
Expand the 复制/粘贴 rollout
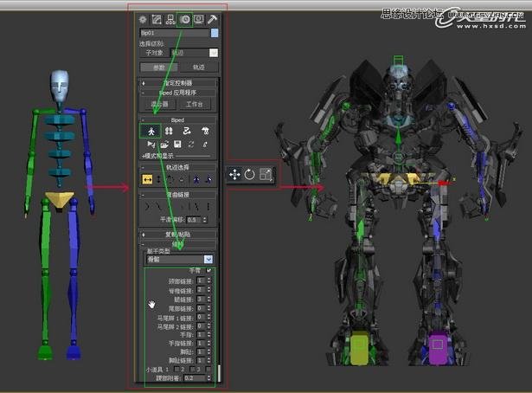click(x=178, y=235)
